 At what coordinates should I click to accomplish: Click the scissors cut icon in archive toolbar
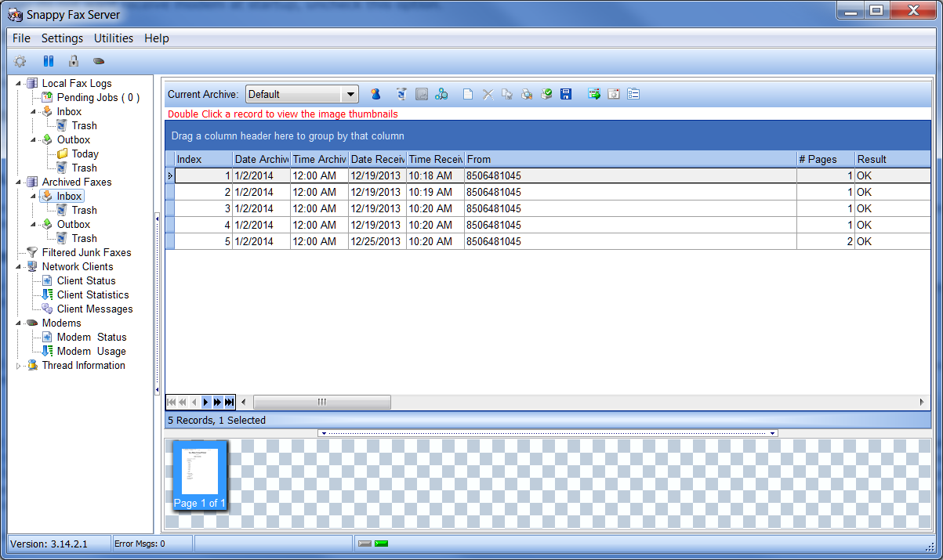[x=488, y=94]
